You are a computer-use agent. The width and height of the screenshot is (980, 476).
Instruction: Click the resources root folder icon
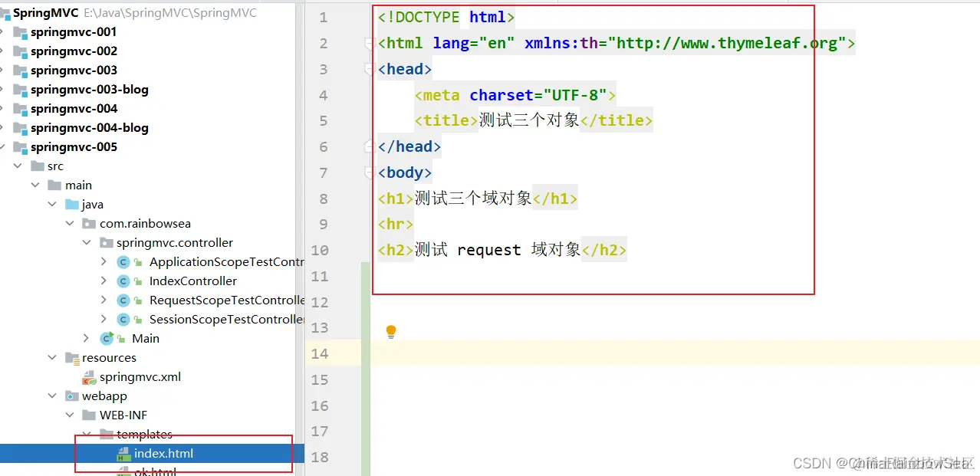pos(72,358)
